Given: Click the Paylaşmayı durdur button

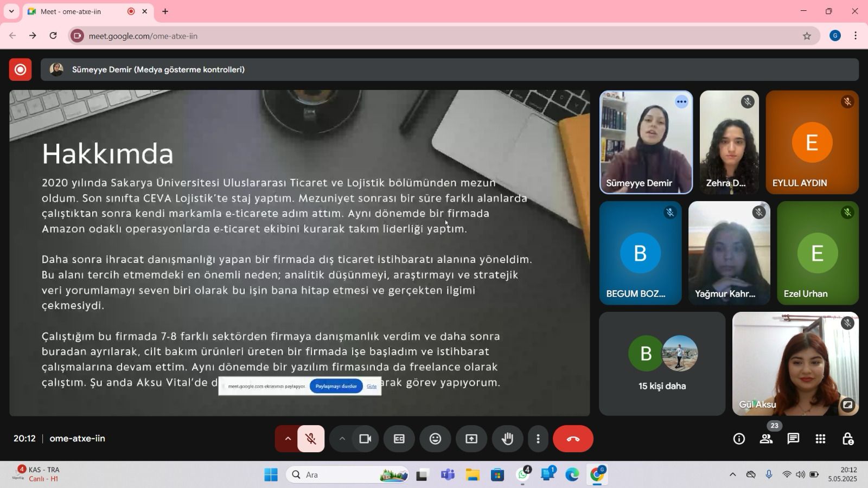Looking at the screenshot, I should [336, 386].
